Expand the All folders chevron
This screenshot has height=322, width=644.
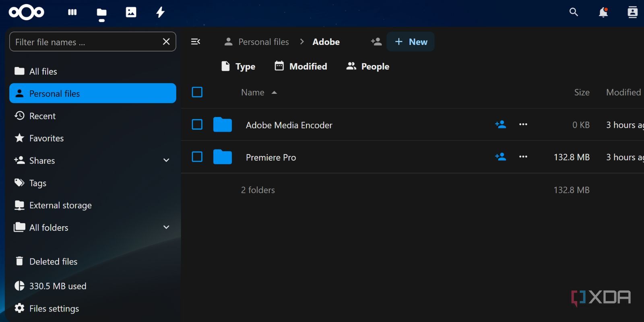click(166, 227)
